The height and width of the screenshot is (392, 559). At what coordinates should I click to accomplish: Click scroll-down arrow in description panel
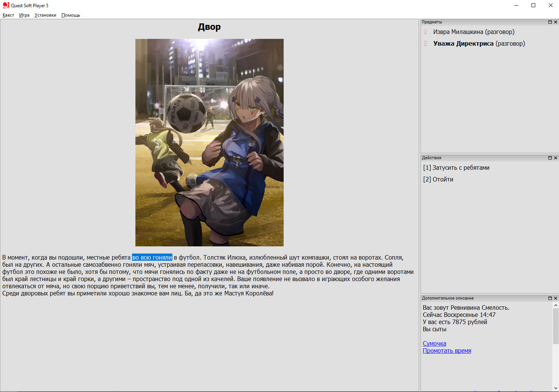click(x=556, y=388)
